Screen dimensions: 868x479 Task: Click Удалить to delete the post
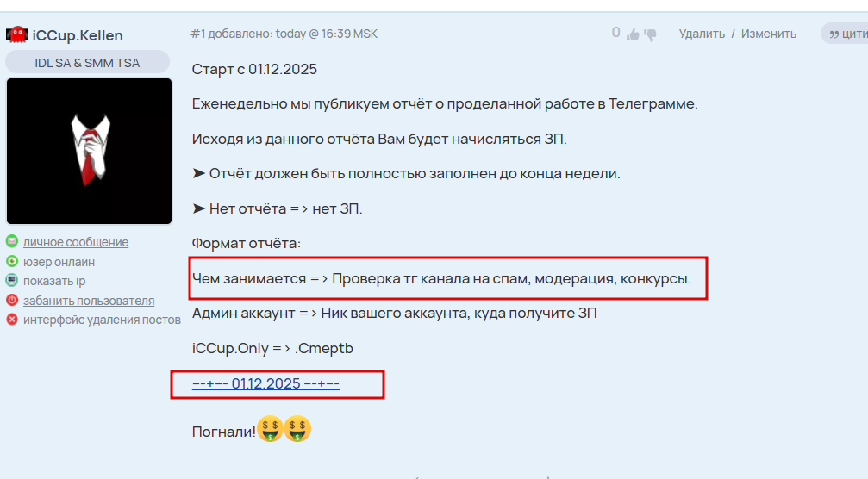click(x=702, y=34)
